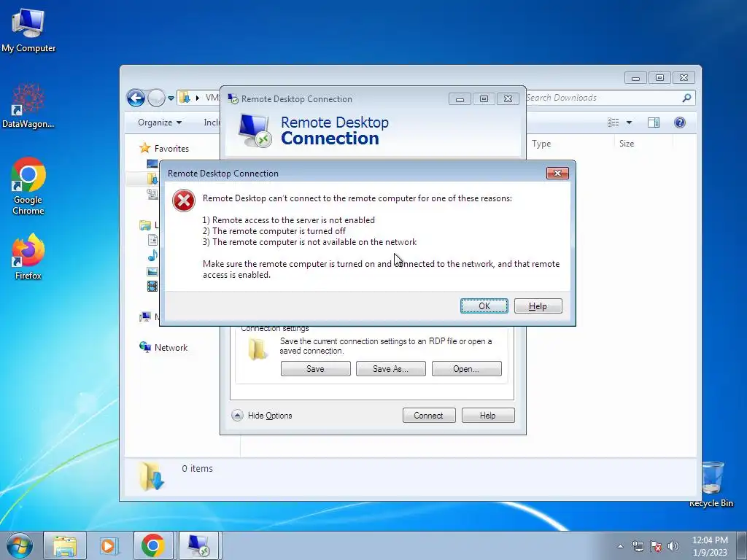Click the Explorer help question-mark icon

680,122
